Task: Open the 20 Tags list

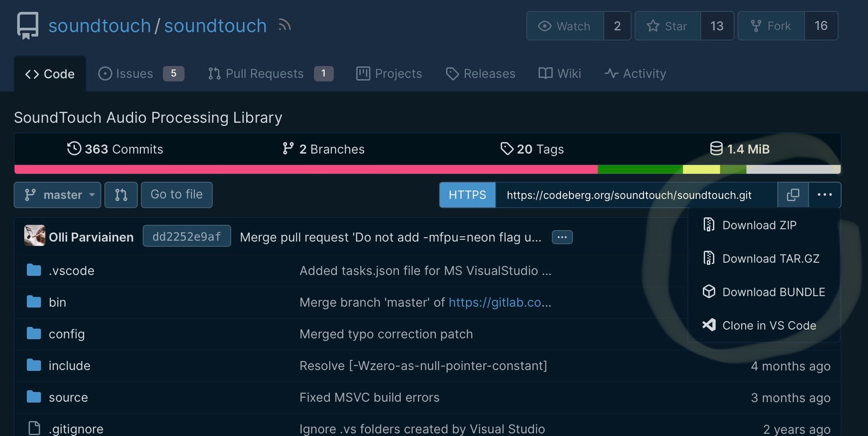Action: tap(532, 149)
